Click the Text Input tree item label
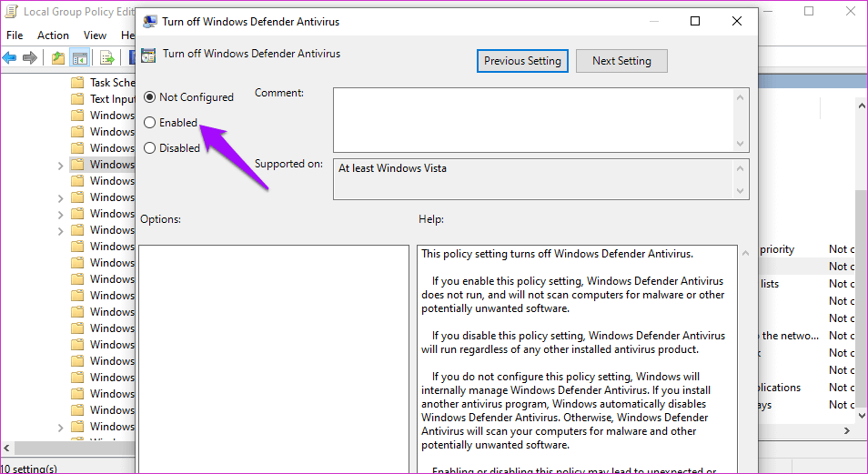Viewport: 868px width, 474px height. (x=113, y=99)
